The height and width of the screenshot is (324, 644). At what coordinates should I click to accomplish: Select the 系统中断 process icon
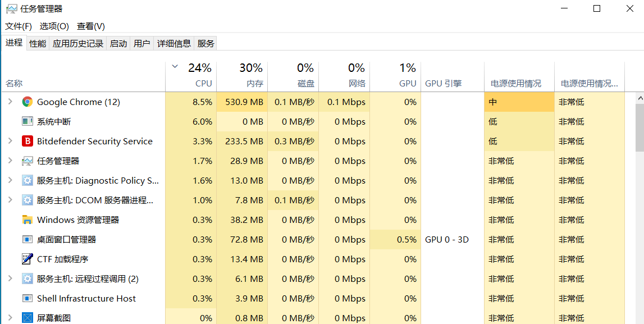click(27, 121)
